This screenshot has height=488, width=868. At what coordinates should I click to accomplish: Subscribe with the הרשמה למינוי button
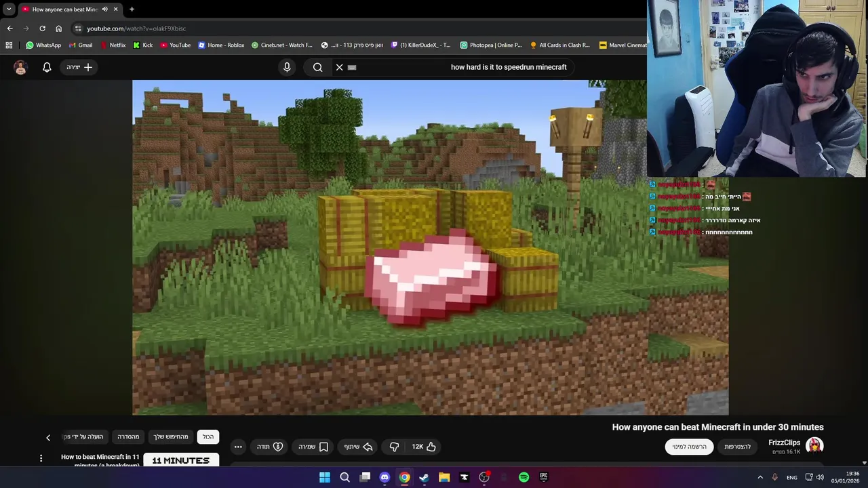689,447
